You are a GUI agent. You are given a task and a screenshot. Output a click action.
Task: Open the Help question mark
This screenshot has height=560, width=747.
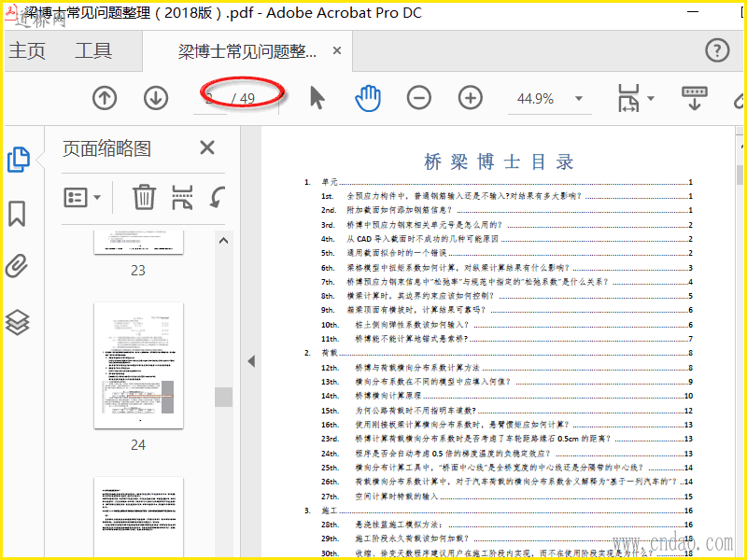coord(717,50)
